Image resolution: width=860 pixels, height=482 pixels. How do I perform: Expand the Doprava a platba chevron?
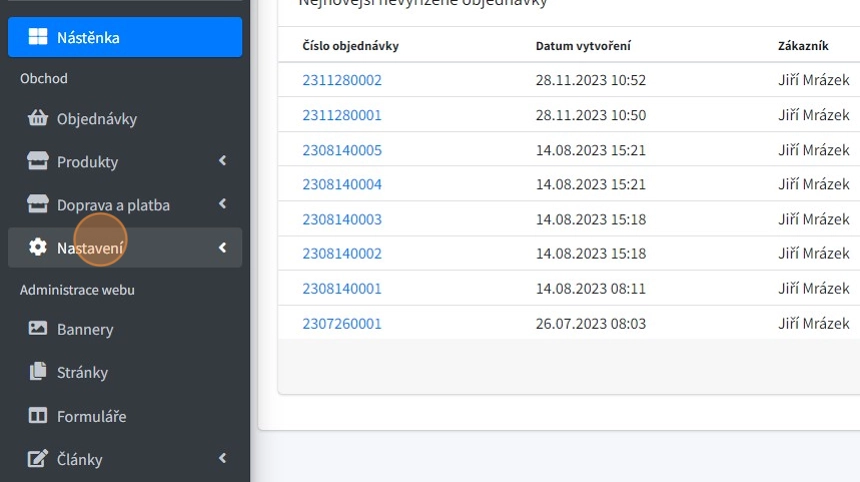(222, 205)
